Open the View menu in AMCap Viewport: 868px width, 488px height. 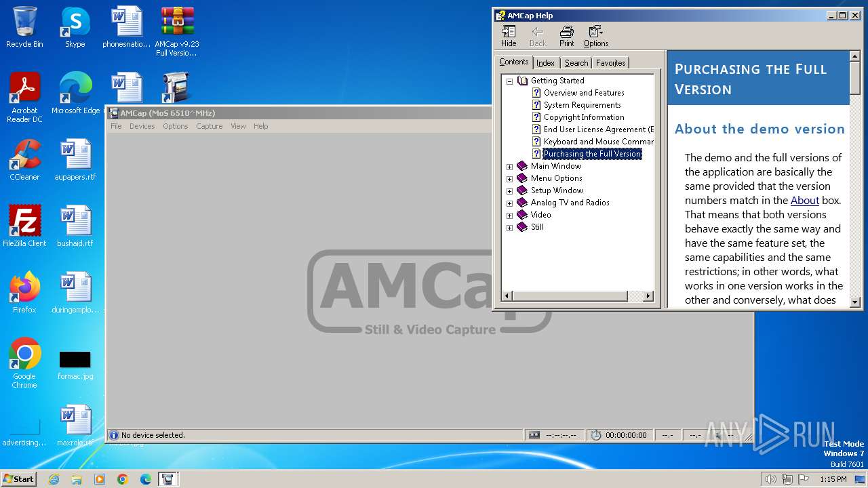pos(238,126)
